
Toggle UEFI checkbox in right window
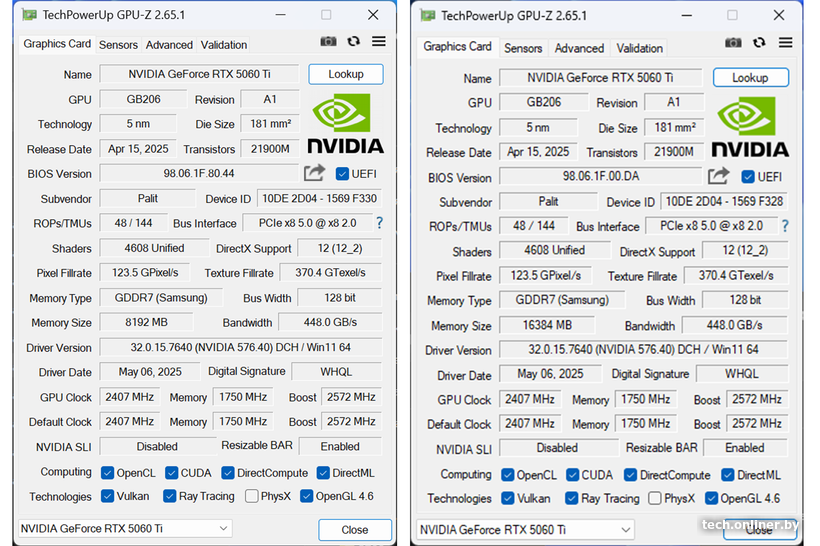point(748,177)
